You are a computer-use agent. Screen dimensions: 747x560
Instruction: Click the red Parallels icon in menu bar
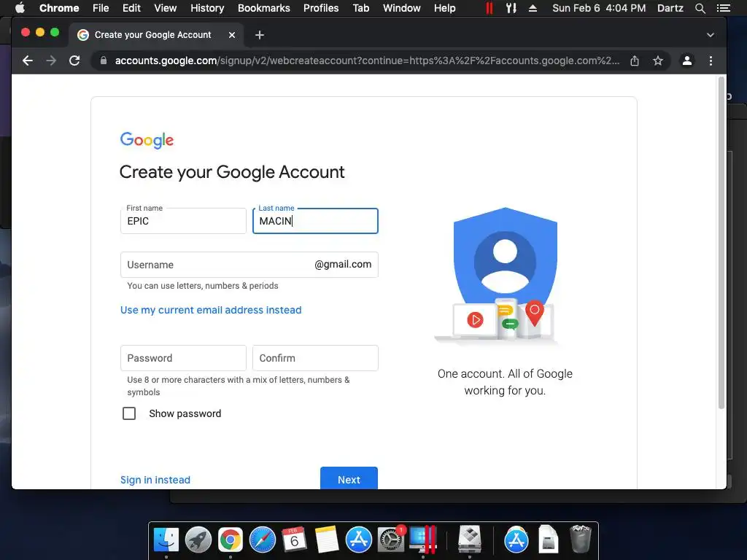click(x=489, y=8)
